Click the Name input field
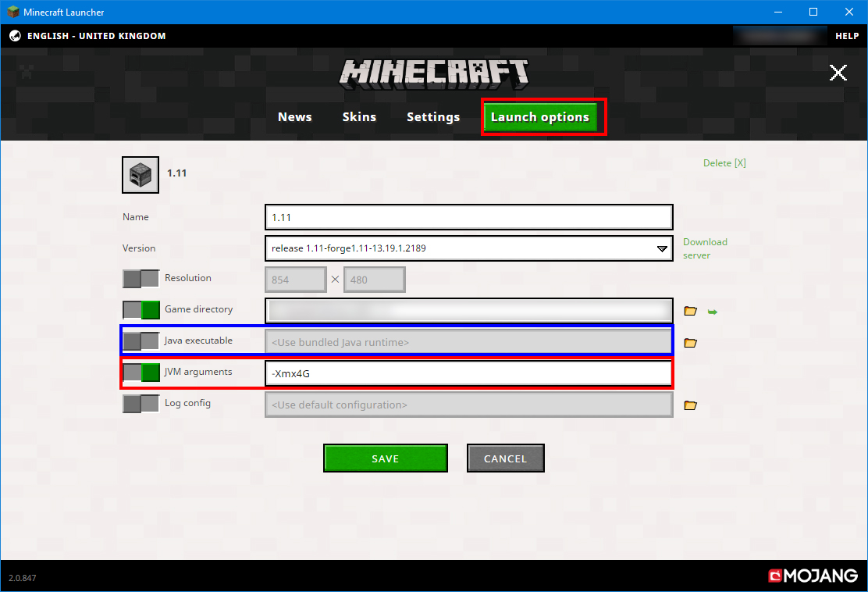Screen dimensions: 868x592 click(x=469, y=217)
